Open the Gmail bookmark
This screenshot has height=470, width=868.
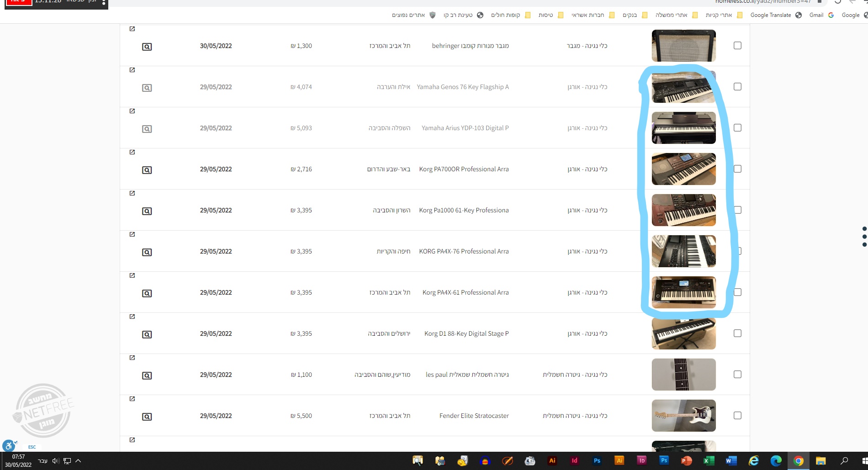pyautogui.click(x=821, y=15)
